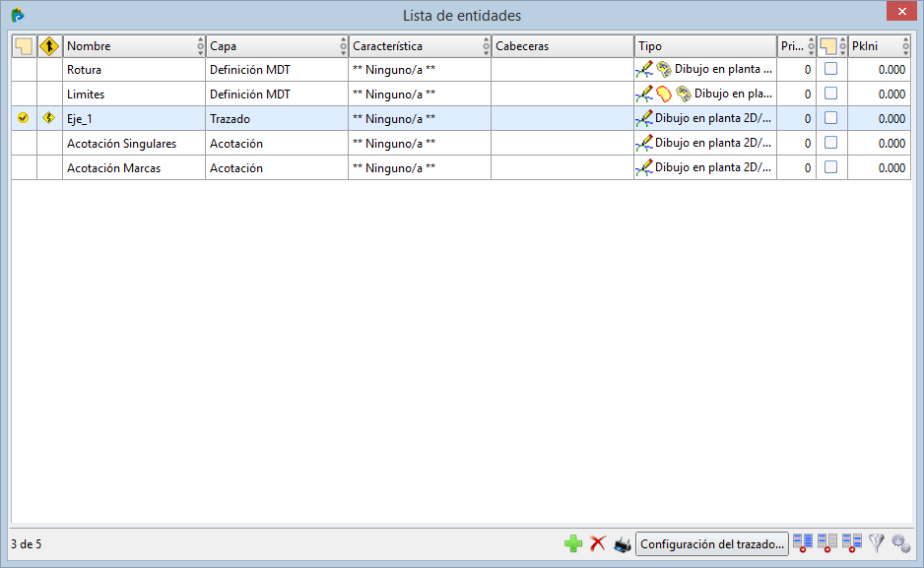
Task: Click the red X delete entity icon
Action: 598,543
